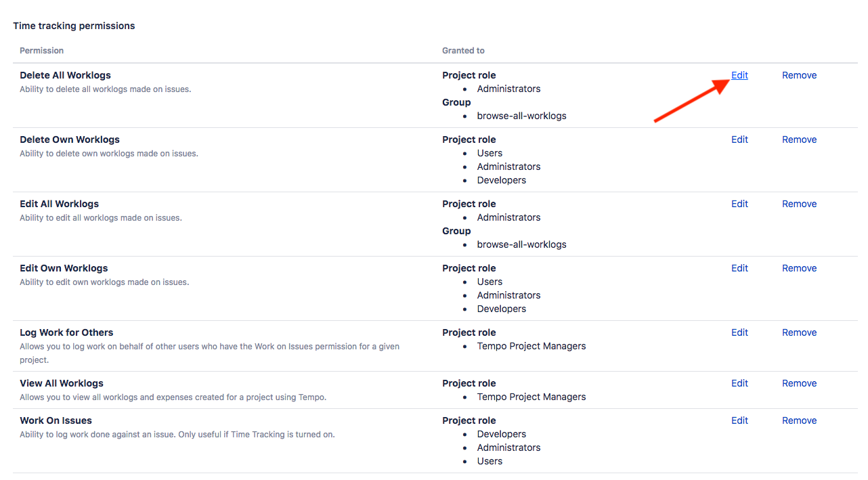The height and width of the screenshot is (480, 868).
Task: Edit the View All Worklogs permission
Action: click(x=739, y=383)
